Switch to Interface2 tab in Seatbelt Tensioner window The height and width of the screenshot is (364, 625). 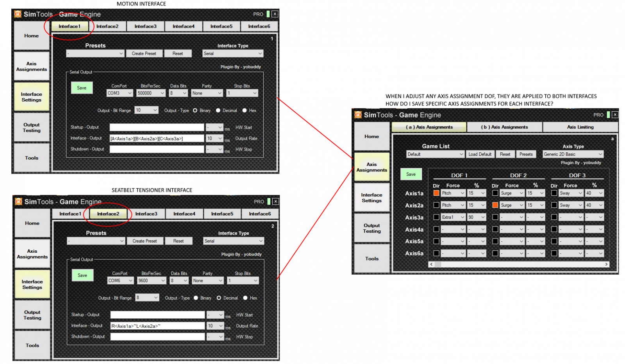(108, 214)
